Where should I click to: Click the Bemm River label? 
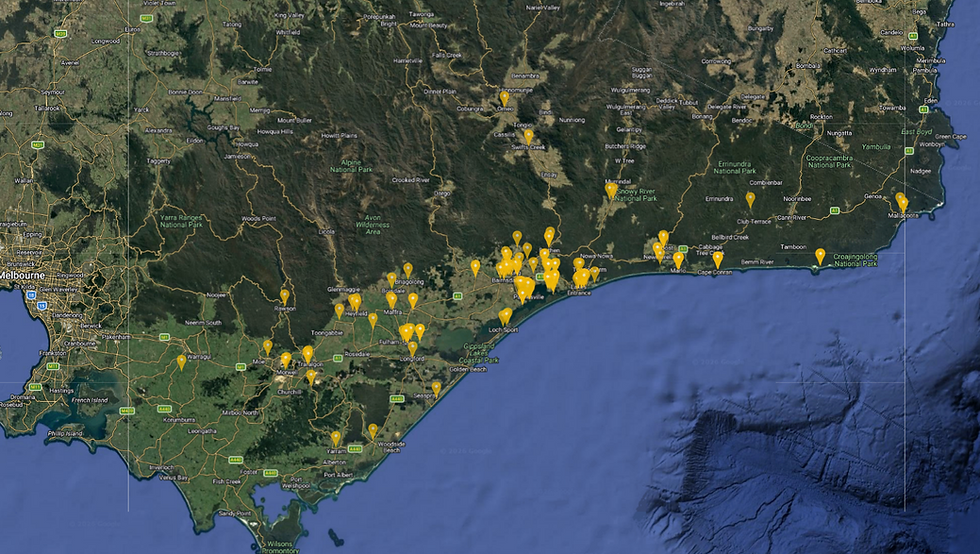point(757,261)
